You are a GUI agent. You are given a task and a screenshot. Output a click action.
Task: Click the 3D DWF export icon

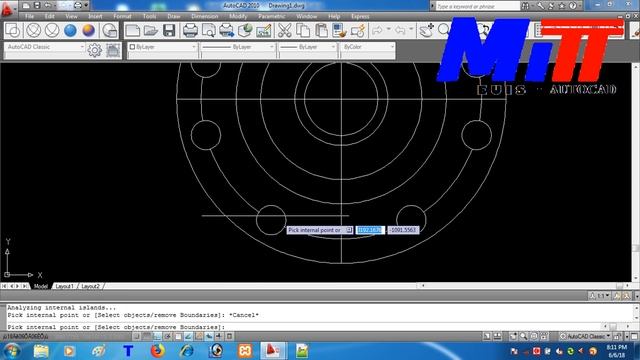(245, 31)
